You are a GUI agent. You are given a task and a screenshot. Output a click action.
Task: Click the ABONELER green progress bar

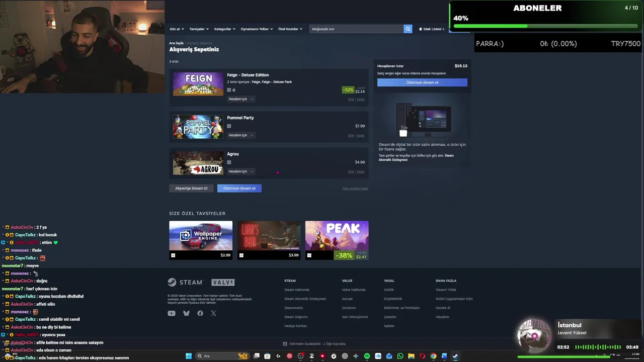tap(545, 26)
